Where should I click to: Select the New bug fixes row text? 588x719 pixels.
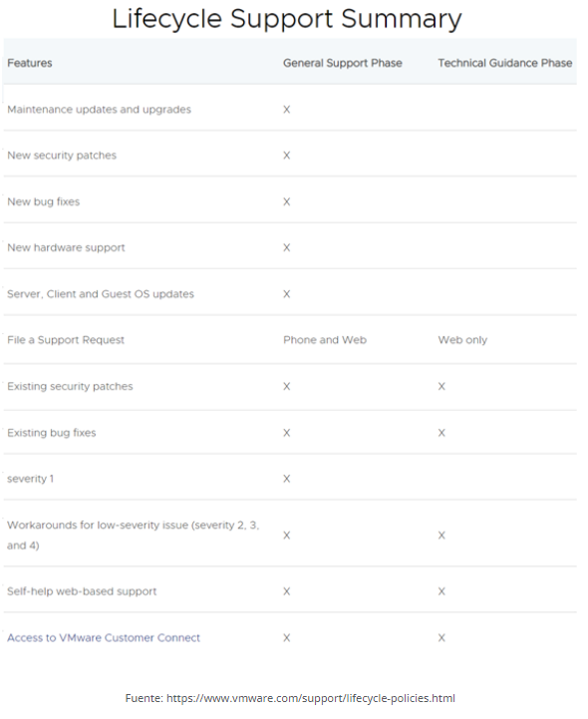(44, 201)
